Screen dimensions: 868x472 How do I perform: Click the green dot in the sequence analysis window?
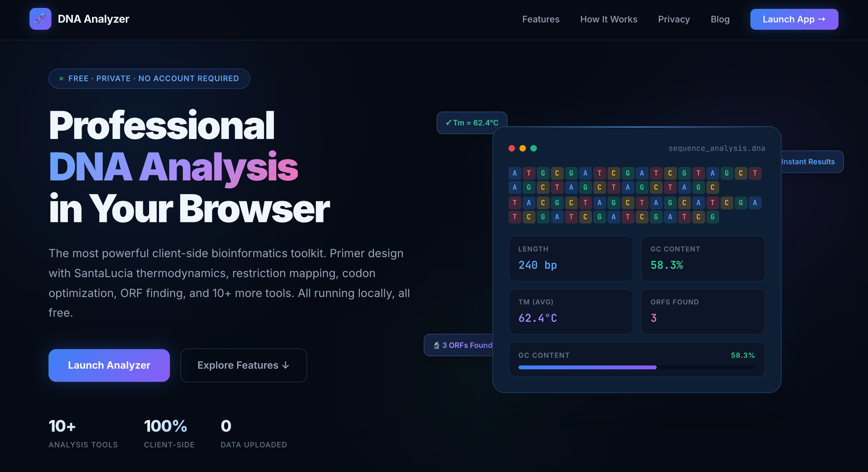tap(533, 148)
